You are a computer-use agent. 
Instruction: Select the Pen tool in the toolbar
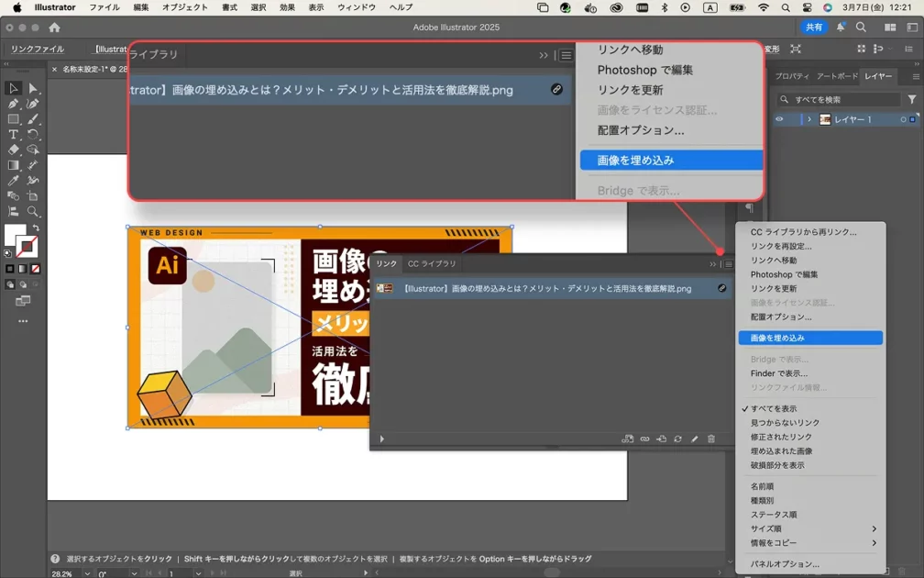[x=14, y=104]
